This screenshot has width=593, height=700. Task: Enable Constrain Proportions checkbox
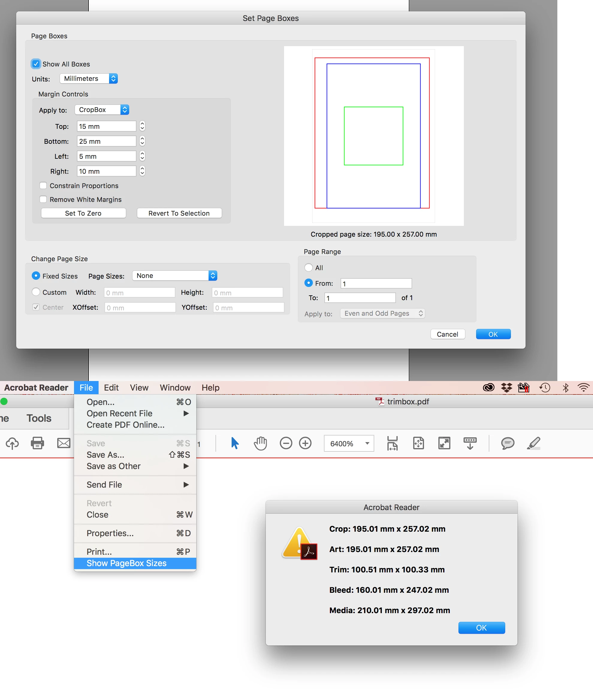coord(43,185)
